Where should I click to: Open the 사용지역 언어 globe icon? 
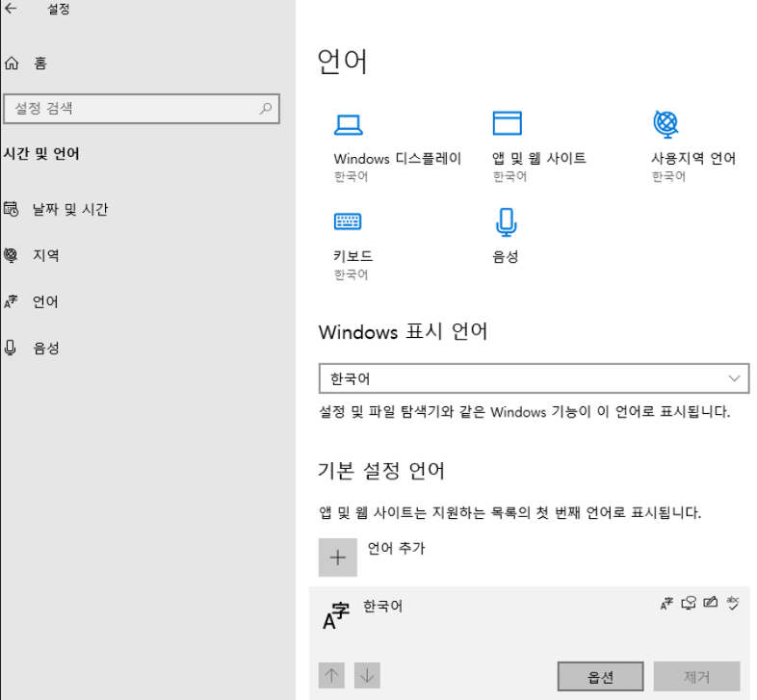666,124
